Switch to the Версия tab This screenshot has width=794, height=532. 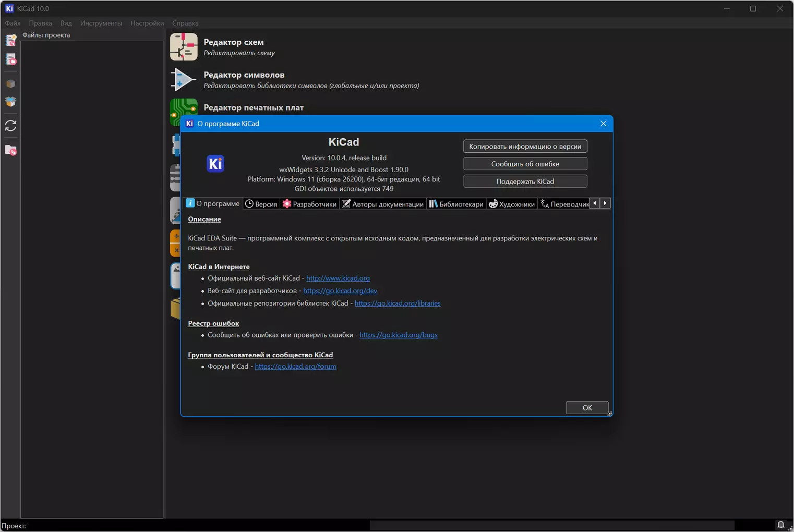[x=261, y=204]
